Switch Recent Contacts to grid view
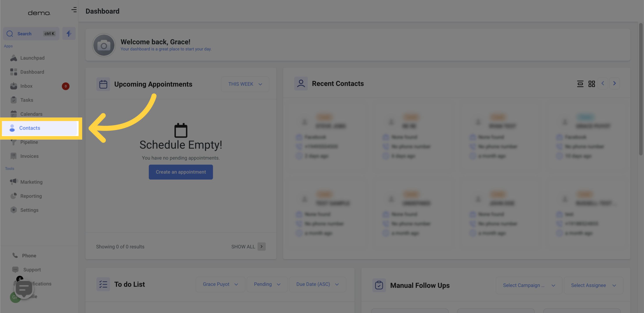 (x=591, y=84)
